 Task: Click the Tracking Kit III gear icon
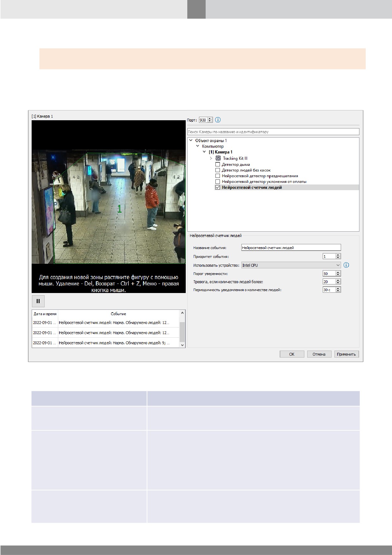click(x=218, y=158)
